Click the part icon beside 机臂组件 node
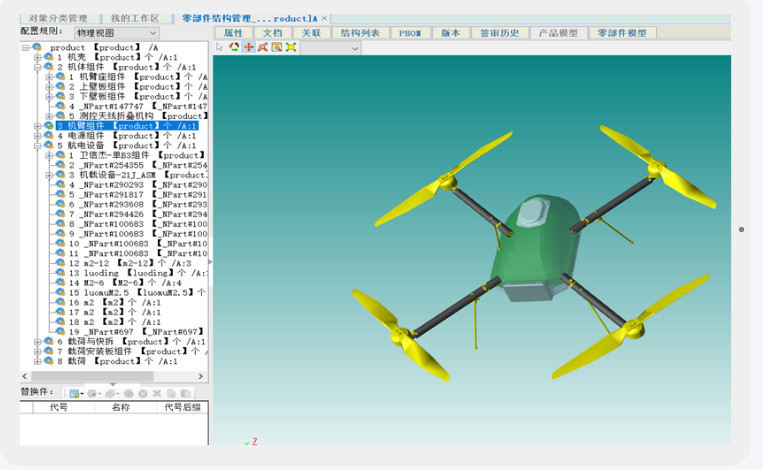This screenshot has width=763, height=470. 49,126
